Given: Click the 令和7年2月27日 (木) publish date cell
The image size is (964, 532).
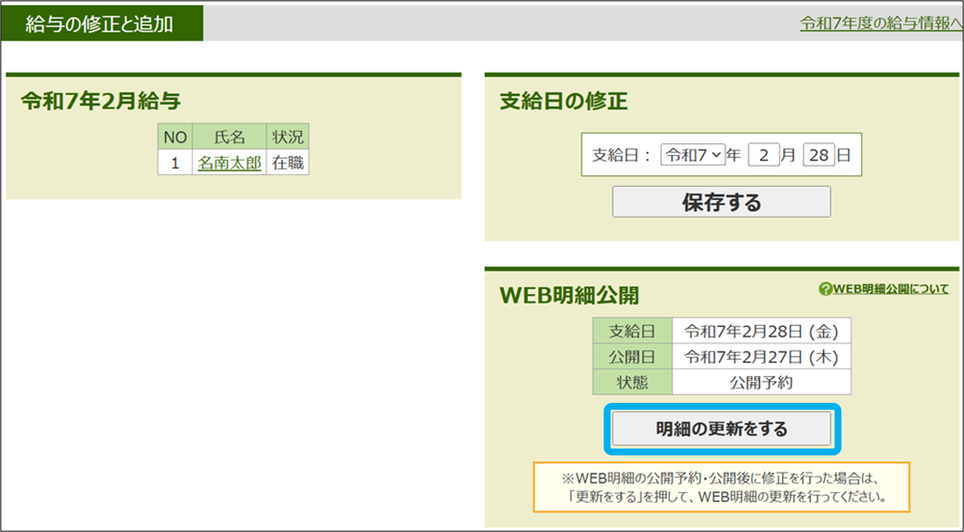Looking at the screenshot, I should coord(761,357).
